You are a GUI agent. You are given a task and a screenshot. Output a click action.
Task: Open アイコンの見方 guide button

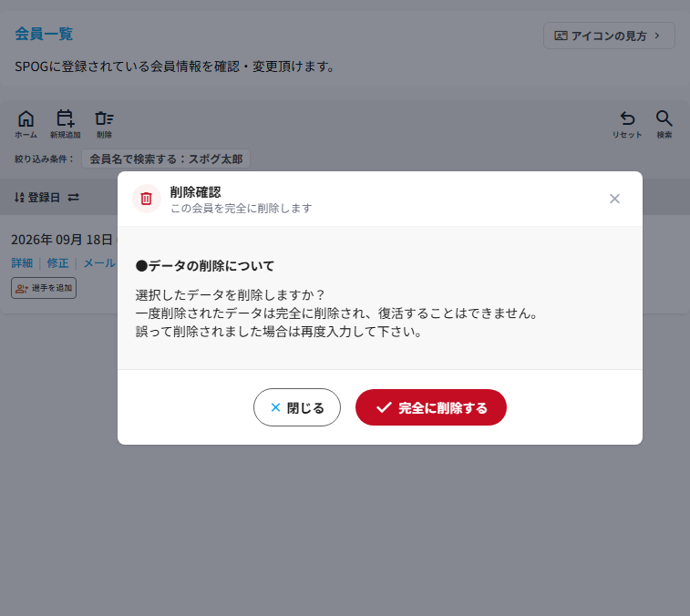[x=609, y=36]
